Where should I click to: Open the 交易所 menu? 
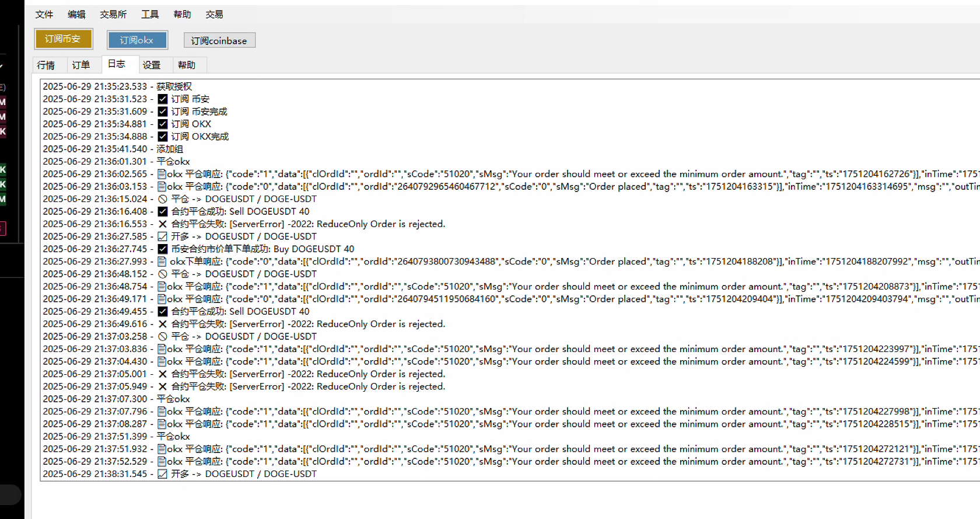coord(113,15)
